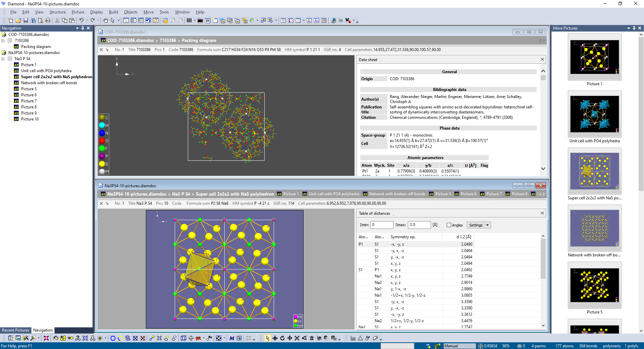Screen dimensions: 644x349
Task: Toggle the pin on the Navigation panel
Action: coord(83,28)
